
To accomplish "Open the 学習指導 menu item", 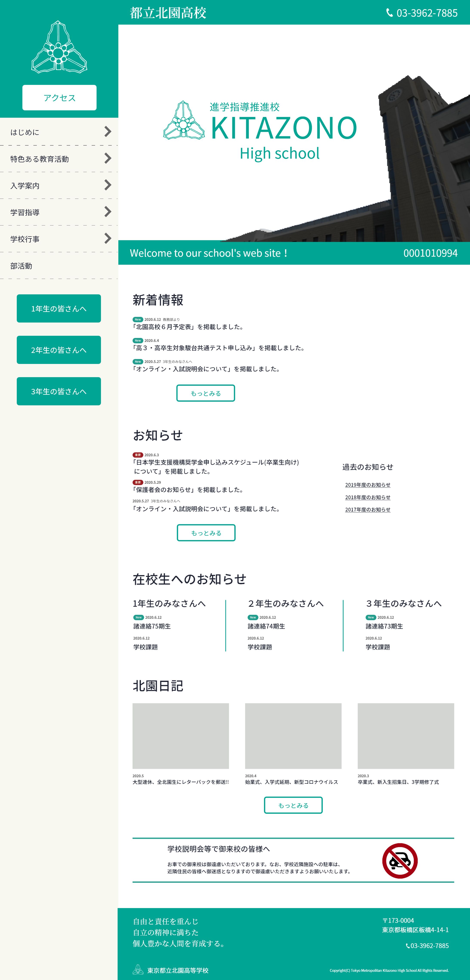I will pyautogui.click(x=59, y=212).
